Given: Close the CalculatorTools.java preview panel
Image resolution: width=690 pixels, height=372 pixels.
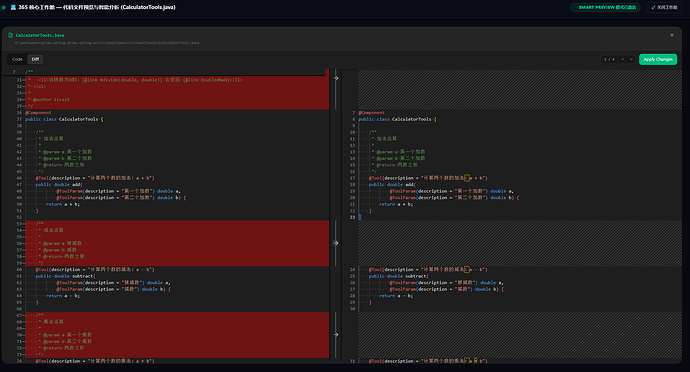Looking at the screenshot, I should pos(672,35).
